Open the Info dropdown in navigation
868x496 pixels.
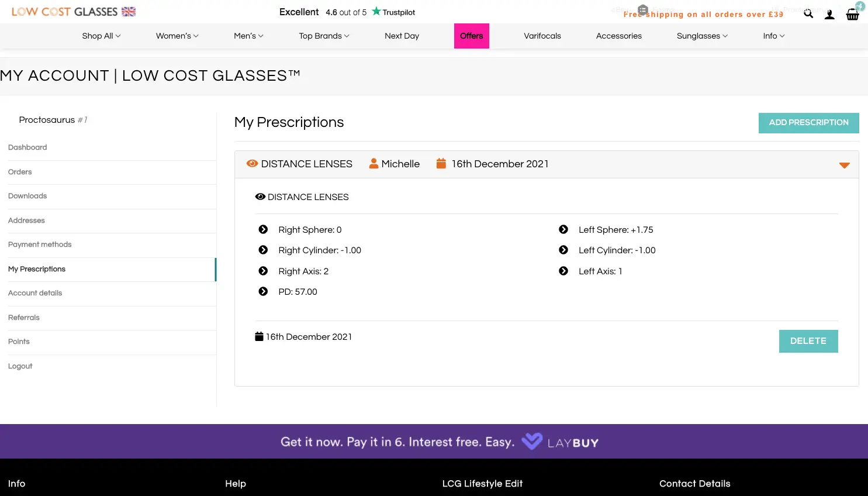pos(773,36)
